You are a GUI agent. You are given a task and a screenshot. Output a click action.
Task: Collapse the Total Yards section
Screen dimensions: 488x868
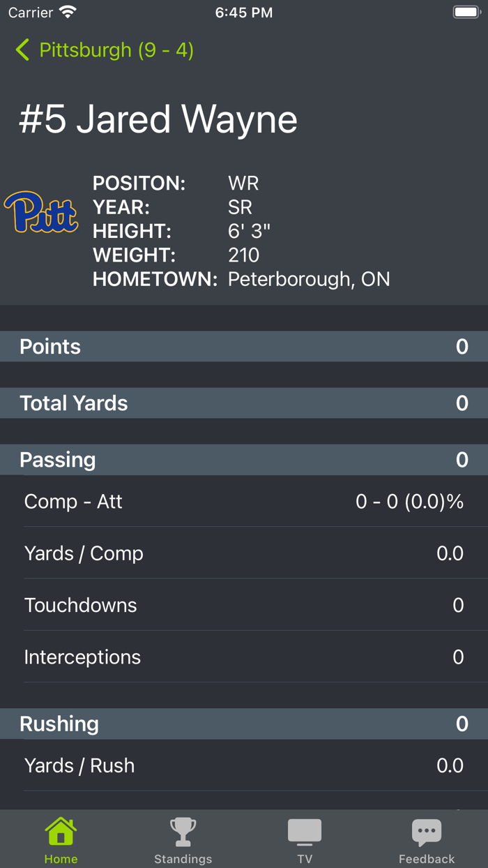click(244, 403)
